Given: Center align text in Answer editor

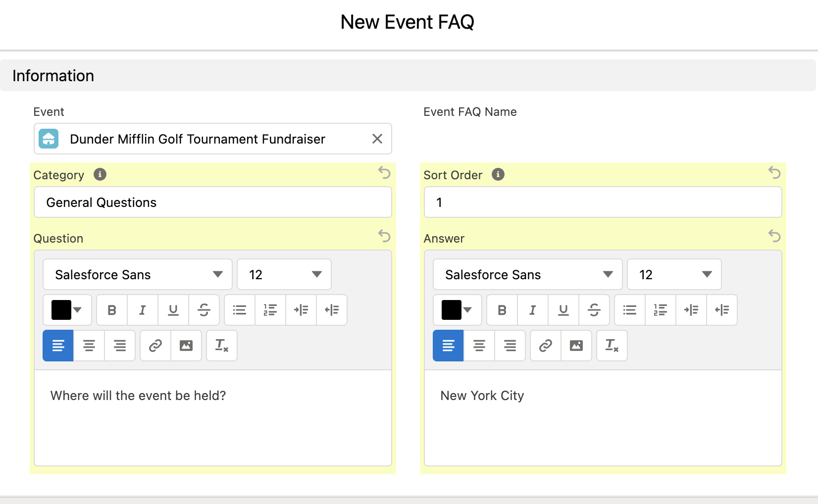Looking at the screenshot, I should [x=479, y=346].
